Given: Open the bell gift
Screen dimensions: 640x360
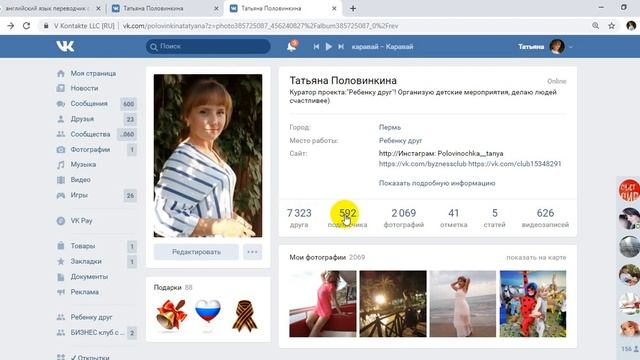Looking at the screenshot, I should [x=171, y=315].
